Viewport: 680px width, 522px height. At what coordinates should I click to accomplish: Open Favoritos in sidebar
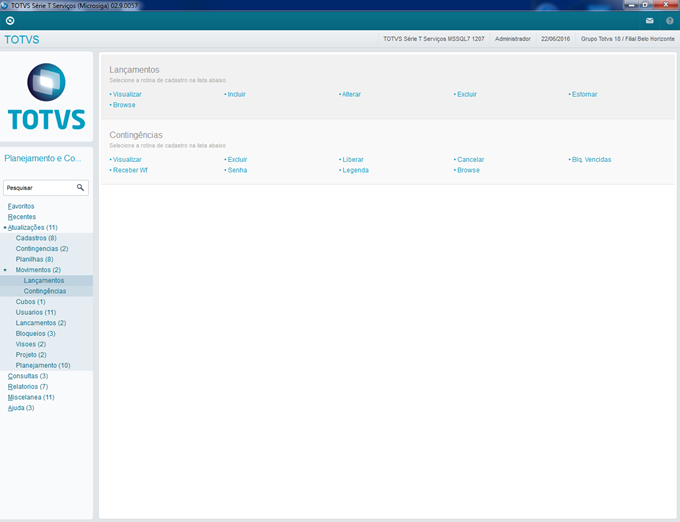click(x=21, y=206)
